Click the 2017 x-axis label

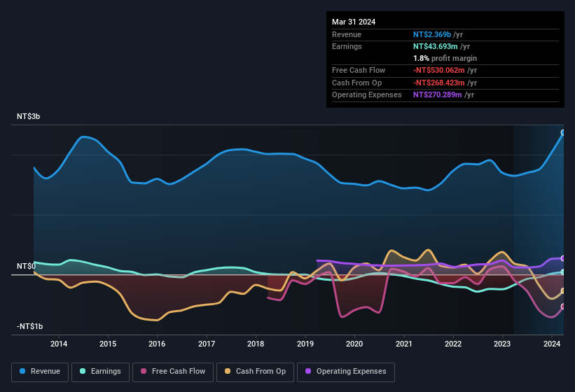click(x=207, y=344)
